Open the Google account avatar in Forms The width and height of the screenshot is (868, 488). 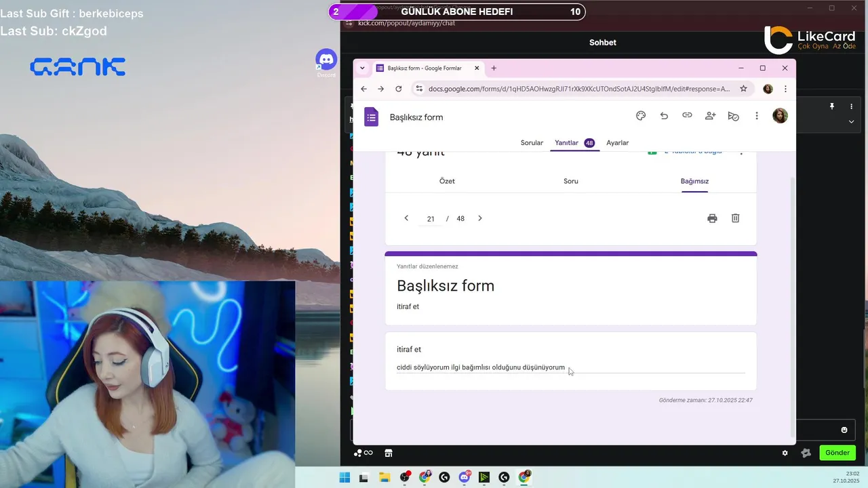[780, 116]
